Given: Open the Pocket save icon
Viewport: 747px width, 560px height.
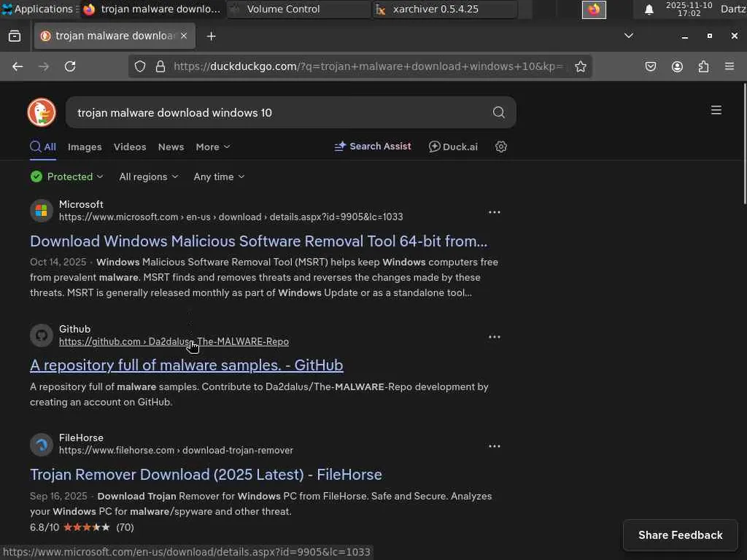Looking at the screenshot, I should tap(651, 66).
